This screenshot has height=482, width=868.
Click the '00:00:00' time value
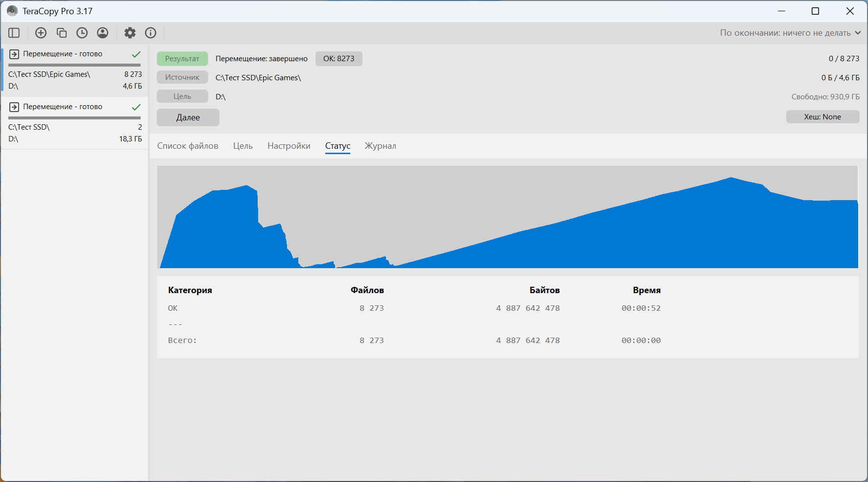(641, 341)
